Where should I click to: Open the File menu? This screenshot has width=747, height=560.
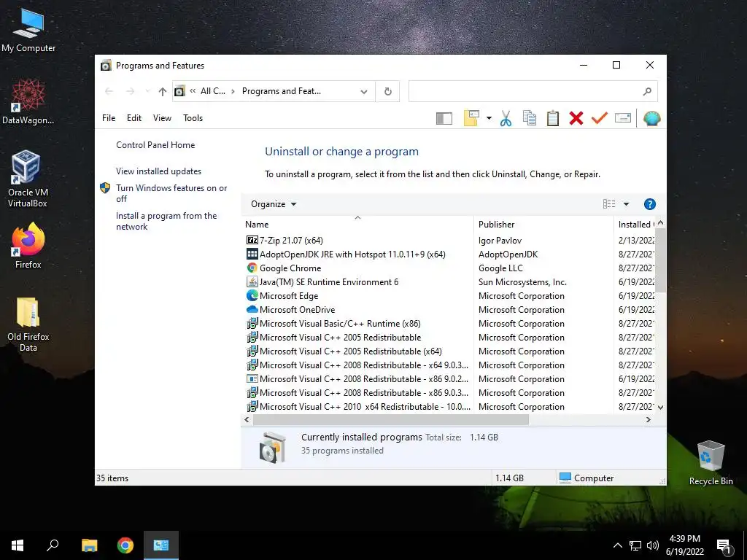pyautogui.click(x=109, y=118)
